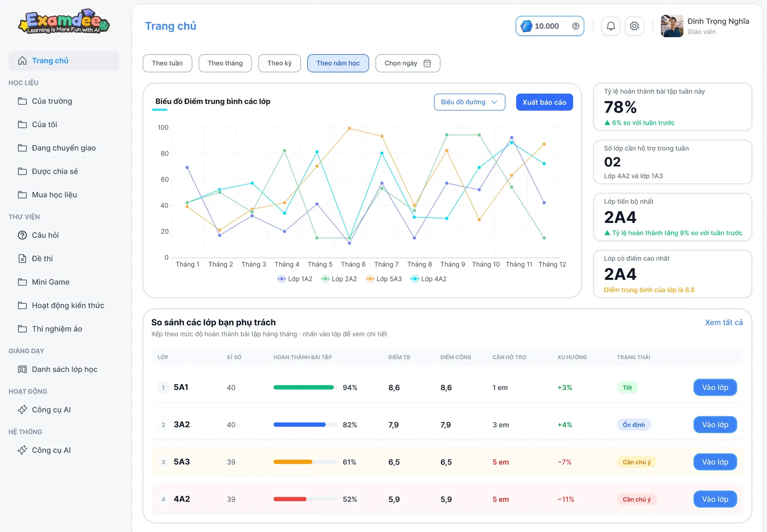Viewport: 767px width, 532px height.
Task: Toggle Lớp 4A2 series in legend
Action: 428,279
